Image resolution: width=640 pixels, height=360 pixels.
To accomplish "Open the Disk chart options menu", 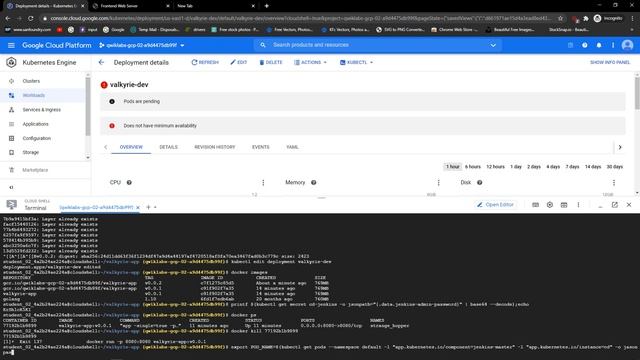I will [613, 182].
